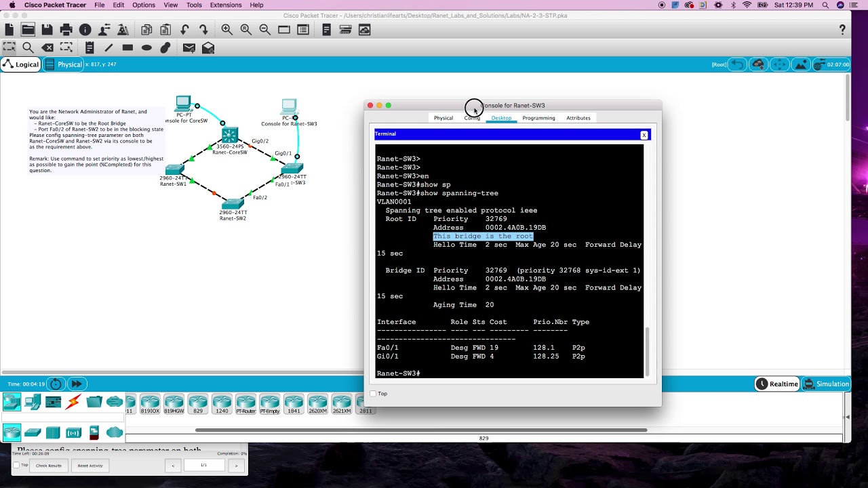The width and height of the screenshot is (868, 488).
Task: Choose the Draw Line tool
Action: [x=108, y=47]
